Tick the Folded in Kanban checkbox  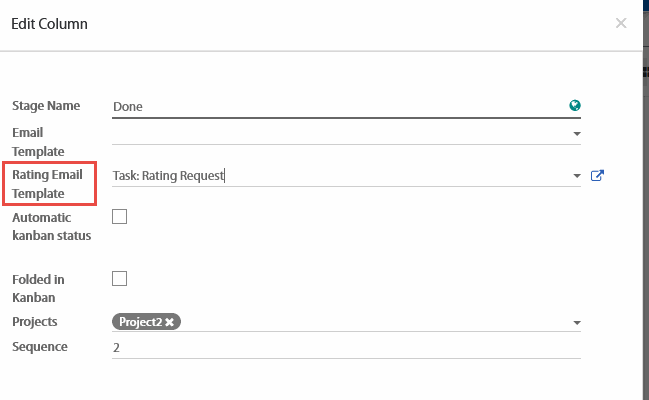[120, 278]
